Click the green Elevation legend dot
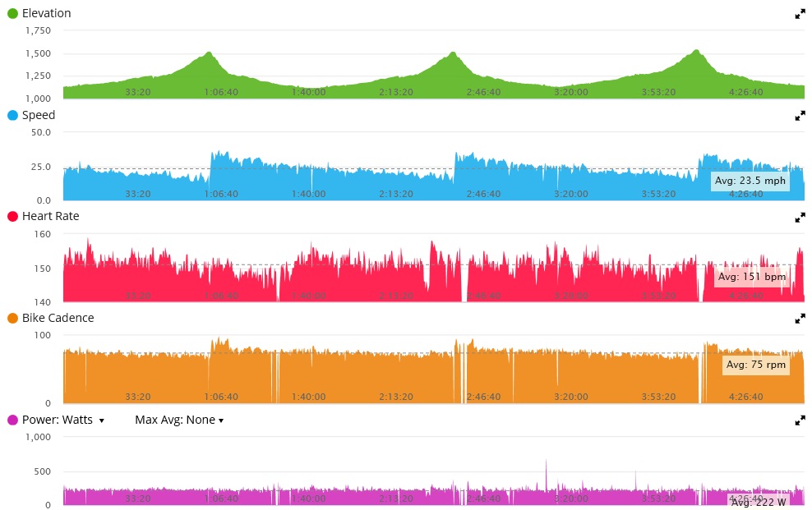 click(x=12, y=13)
